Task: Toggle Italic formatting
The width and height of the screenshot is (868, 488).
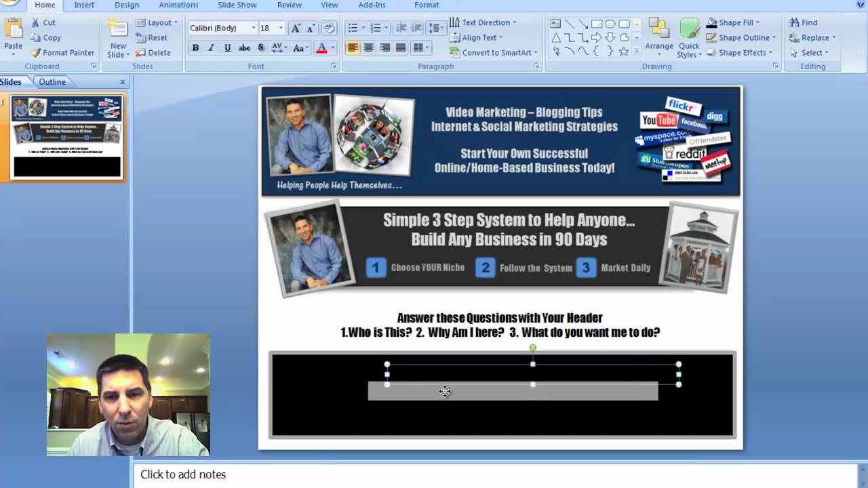Action: pyautogui.click(x=211, y=47)
